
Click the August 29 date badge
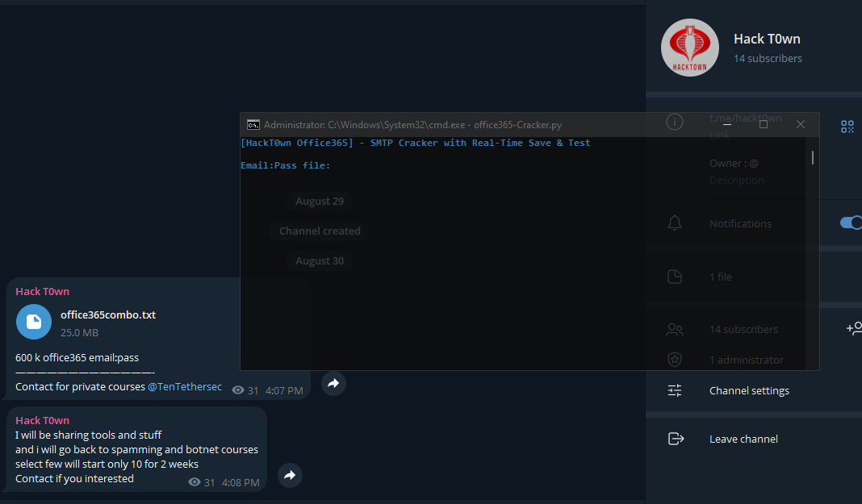pos(320,201)
